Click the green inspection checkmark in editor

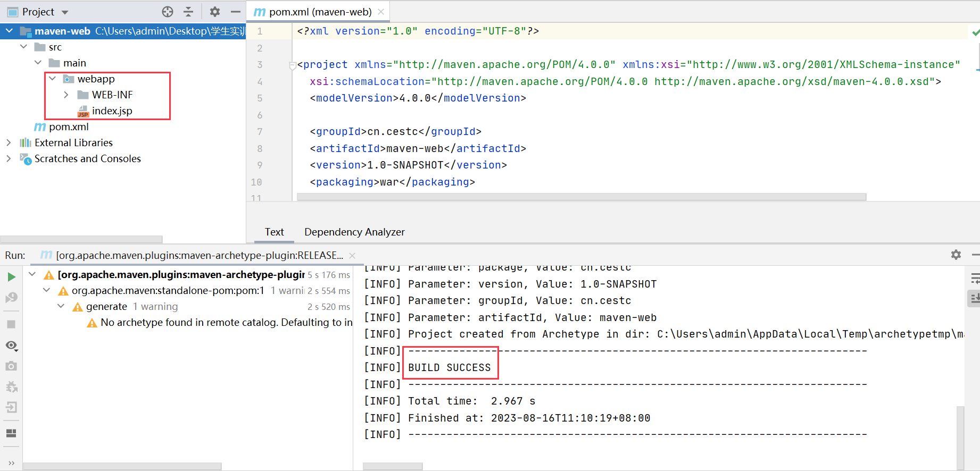click(976, 32)
